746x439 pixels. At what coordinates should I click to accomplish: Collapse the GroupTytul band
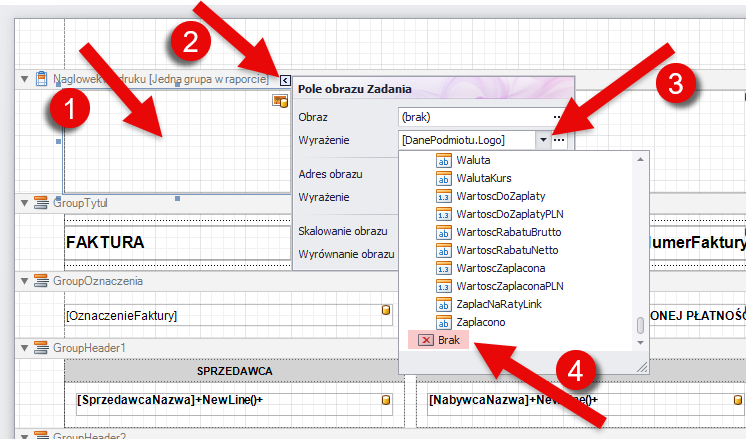click(x=24, y=203)
